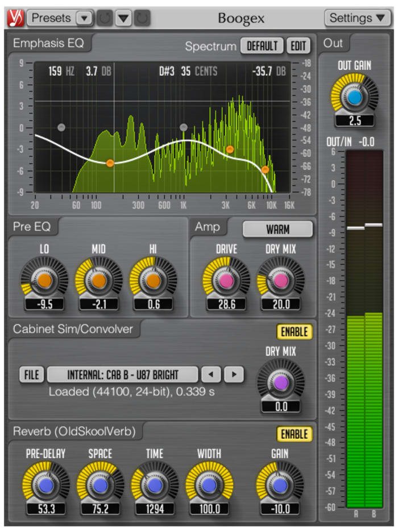Click the Spectrum Edit button

pos(298,46)
